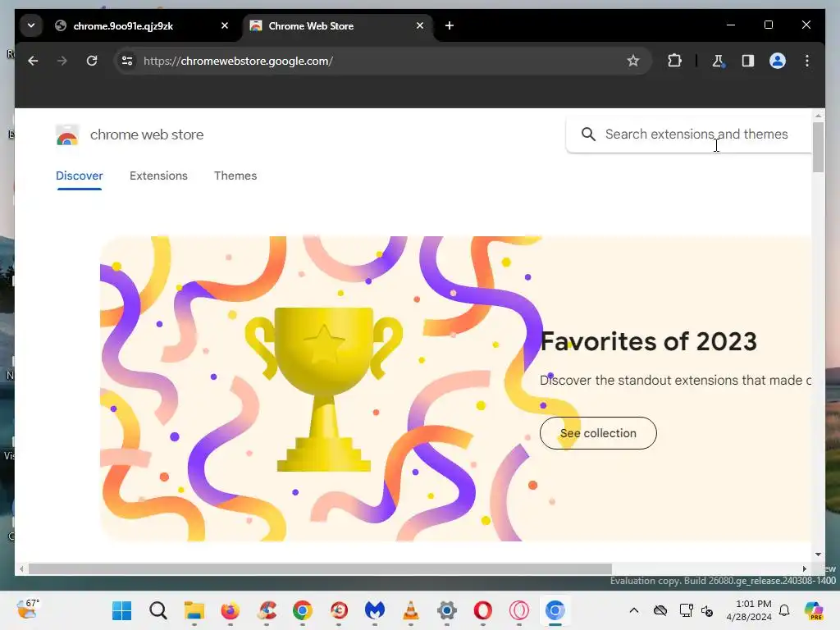Open the Windows Start menu

coord(122,610)
